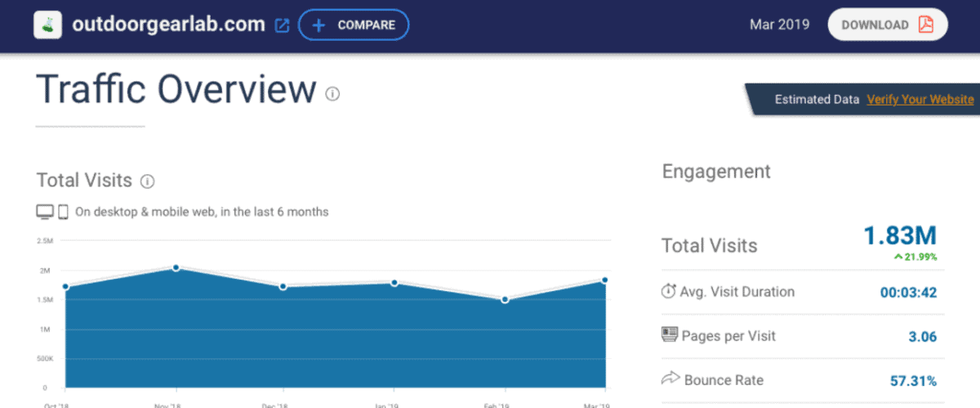Click the Pages per Visit icon
Viewport: 980px width, 408px height.
click(668, 335)
